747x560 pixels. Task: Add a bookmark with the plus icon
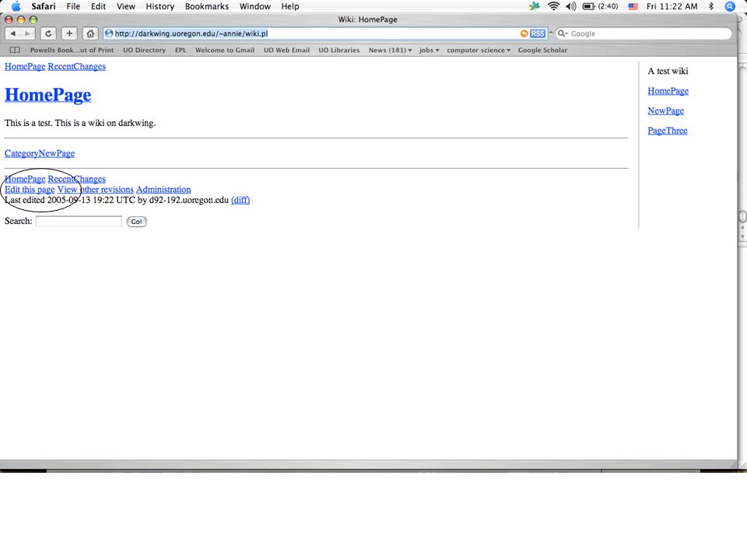click(x=69, y=33)
